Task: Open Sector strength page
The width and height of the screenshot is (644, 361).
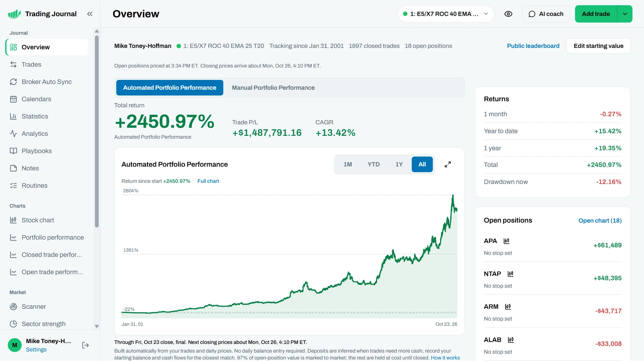Action: point(47,324)
